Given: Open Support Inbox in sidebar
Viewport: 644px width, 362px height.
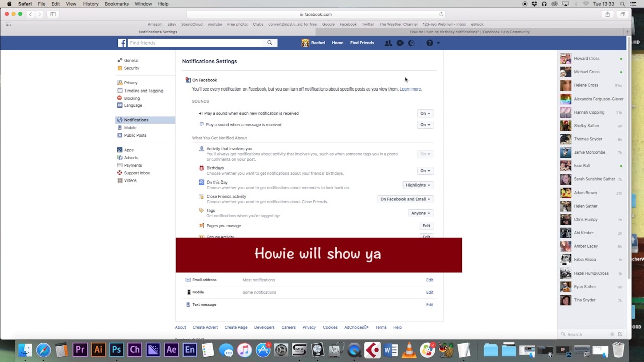Looking at the screenshot, I should pyautogui.click(x=137, y=173).
